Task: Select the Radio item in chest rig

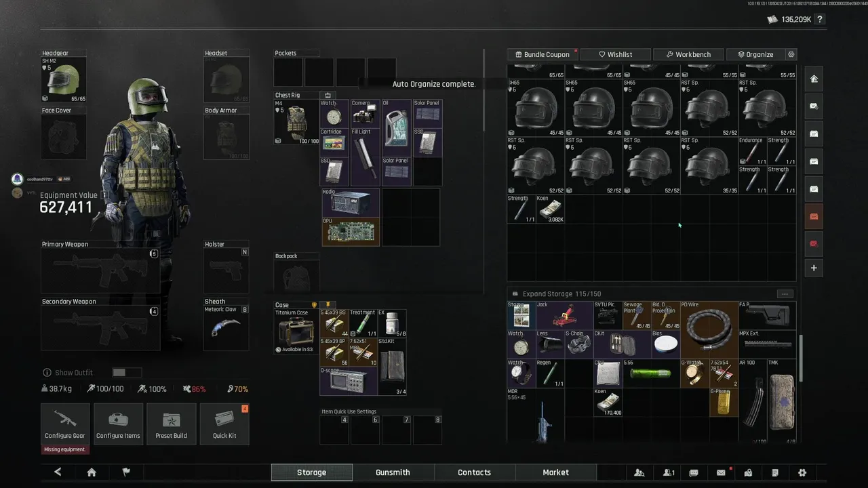Action: pos(350,202)
